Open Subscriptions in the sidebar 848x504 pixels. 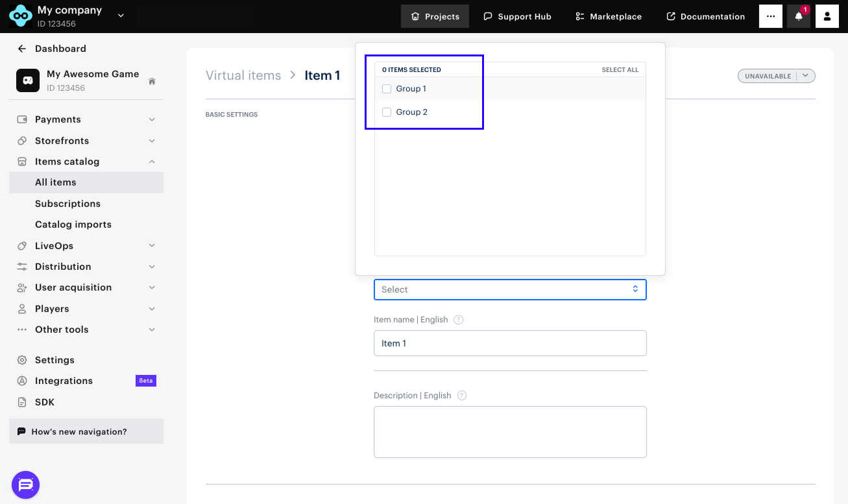pos(67,204)
